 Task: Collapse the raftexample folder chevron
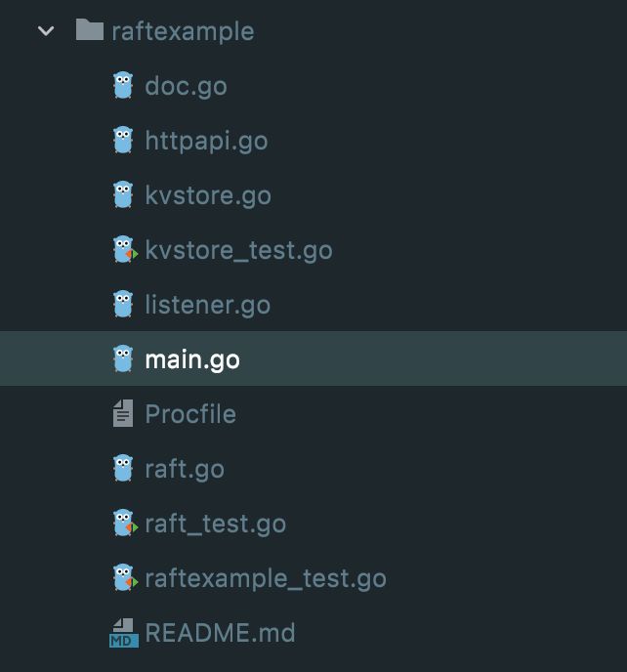(46, 31)
